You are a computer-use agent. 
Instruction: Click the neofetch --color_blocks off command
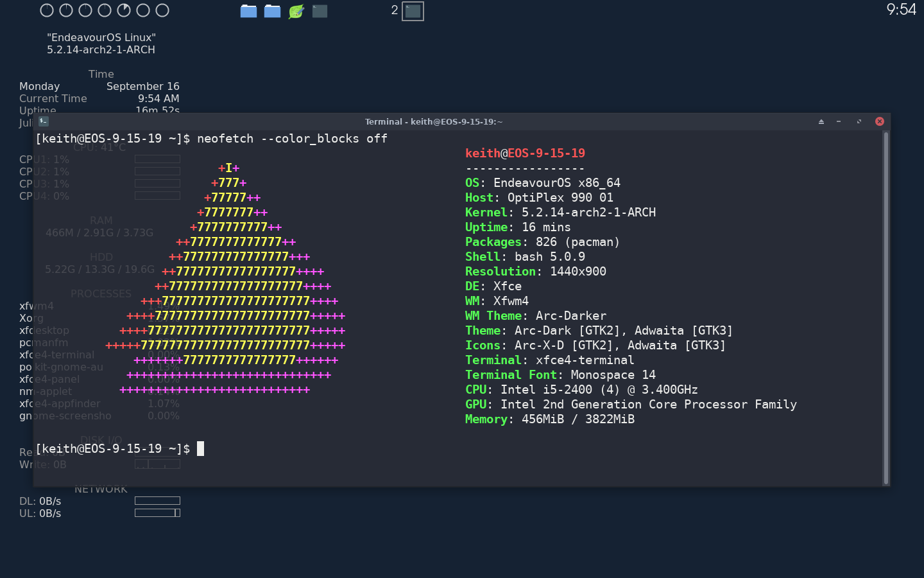(292, 139)
